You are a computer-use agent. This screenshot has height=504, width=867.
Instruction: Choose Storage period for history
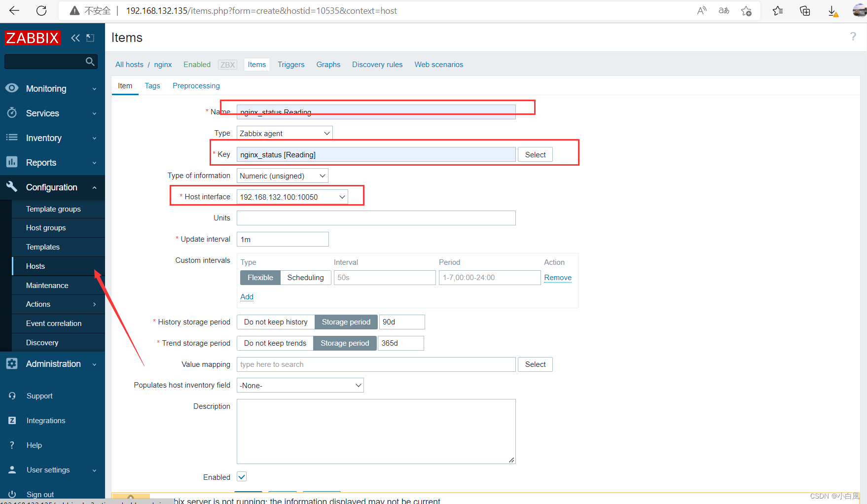(x=346, y=322)
